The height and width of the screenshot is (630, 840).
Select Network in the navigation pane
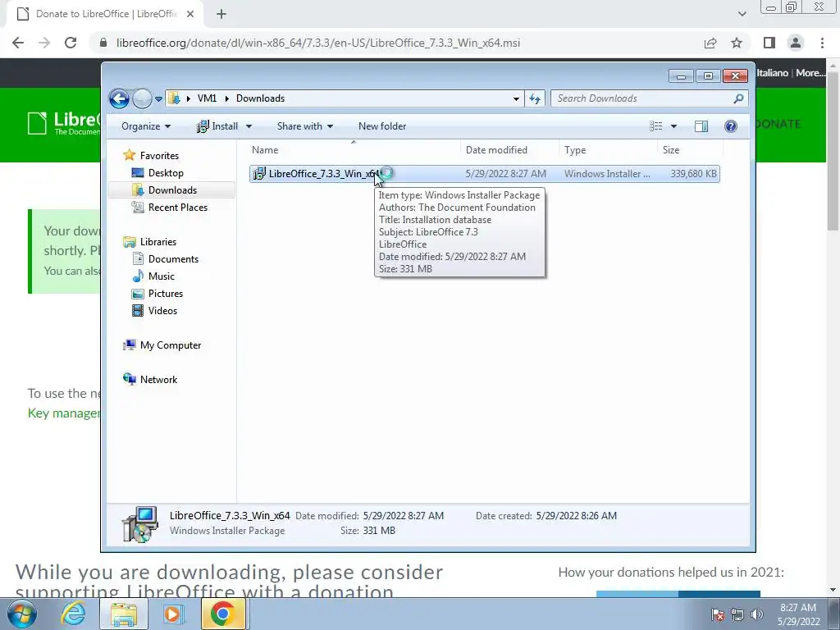click(x=158, y=380)
